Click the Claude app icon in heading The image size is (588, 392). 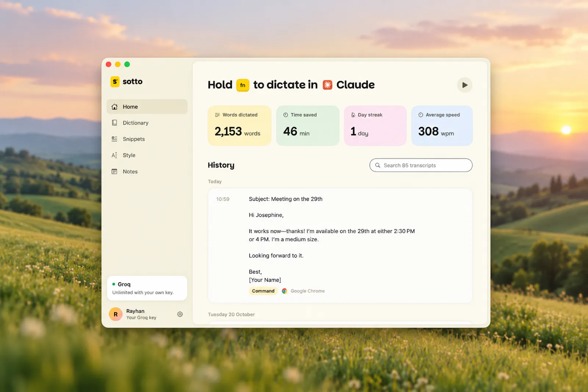tap(327, 85)
